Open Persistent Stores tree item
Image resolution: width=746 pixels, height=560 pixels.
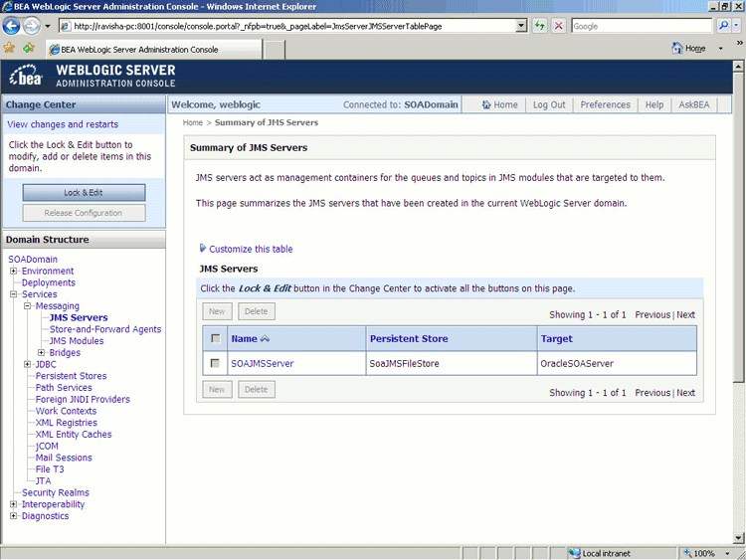tap(71, 376)
